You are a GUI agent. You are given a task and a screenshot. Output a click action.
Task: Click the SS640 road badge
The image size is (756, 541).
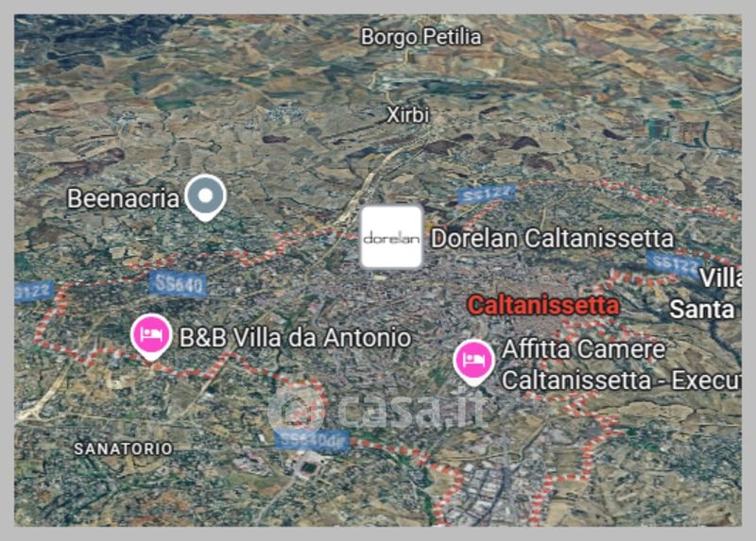click(179, 285)
